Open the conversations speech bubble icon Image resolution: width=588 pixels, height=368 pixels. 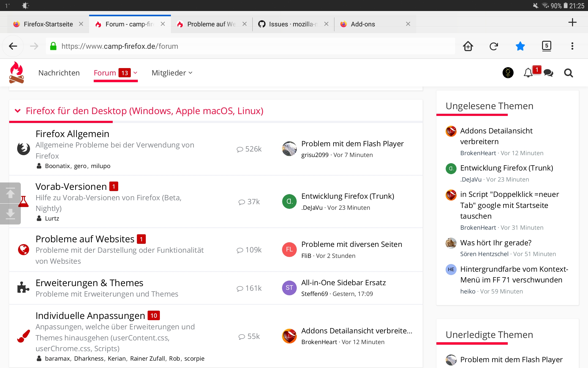click(548, 73)
